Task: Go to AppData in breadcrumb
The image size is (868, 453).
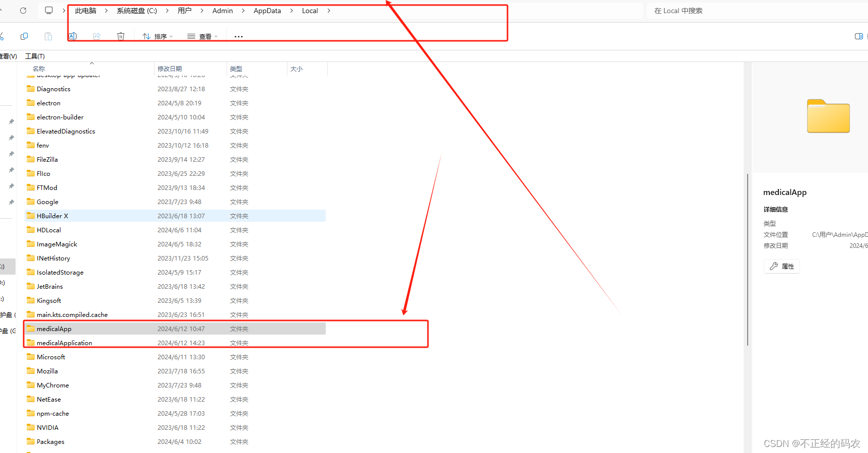Action: 267,11
